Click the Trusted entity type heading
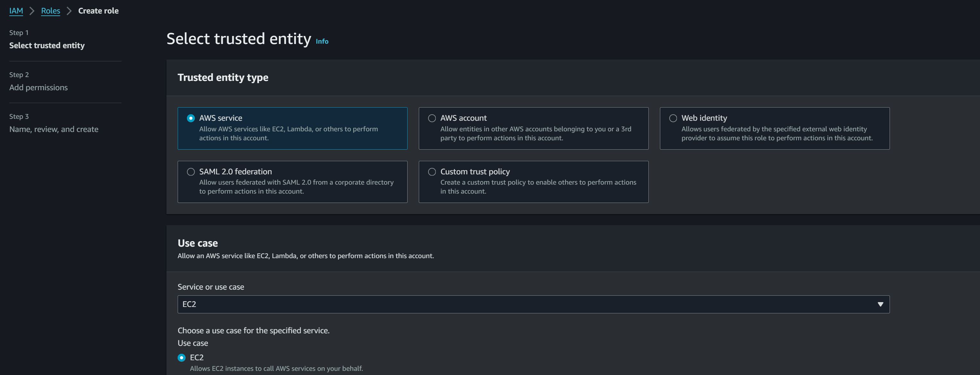This screenshot has height=375, width=980. click(223, 78)
